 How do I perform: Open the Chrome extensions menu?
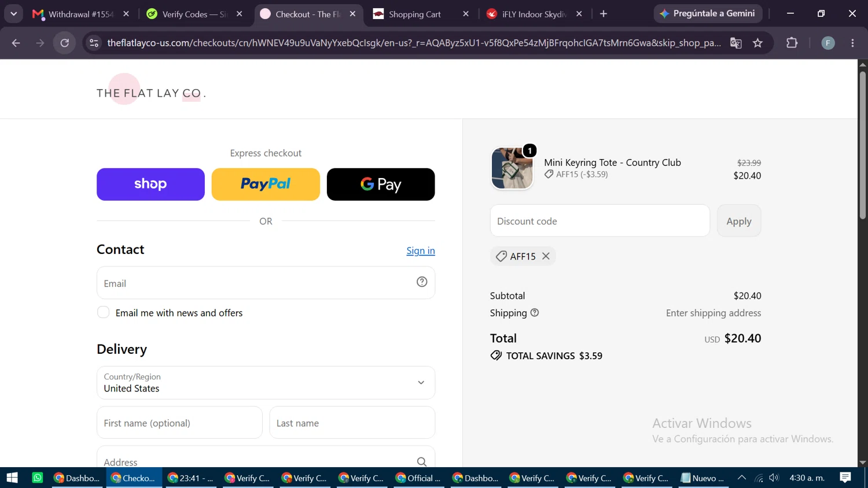792,43
